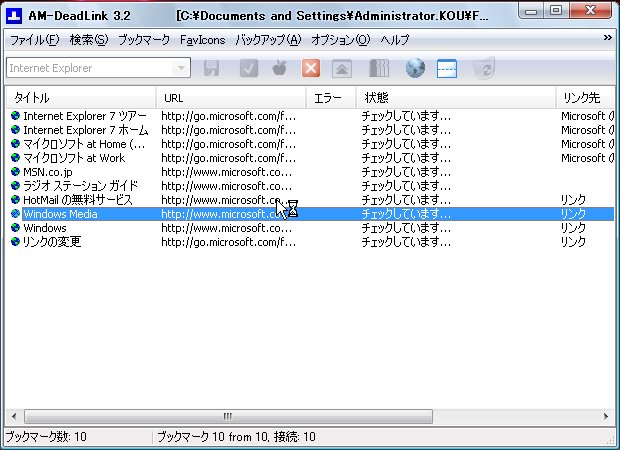The width and height of the screenshot is (620, 450).
Task: Click ブックマーク数: 10 in the status bar
Action: [x=46, y=437]
